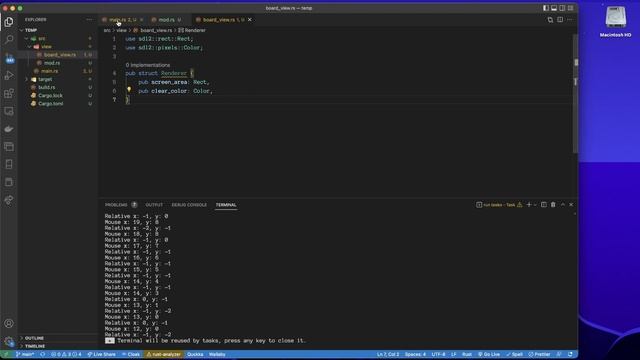Screen dimensions: 640x360
Task: Switch to the main.rs editor tab
Action: [x=121, y=20]
